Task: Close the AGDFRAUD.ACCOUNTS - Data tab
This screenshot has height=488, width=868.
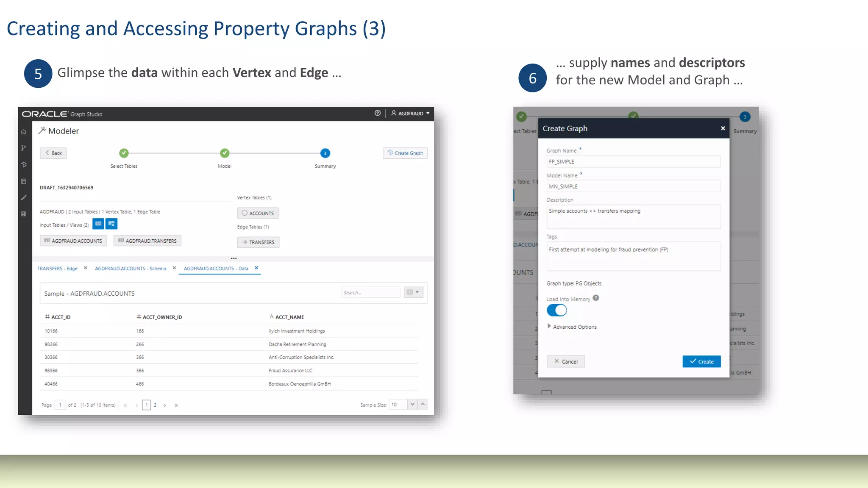Action: [x=256, y=268]
